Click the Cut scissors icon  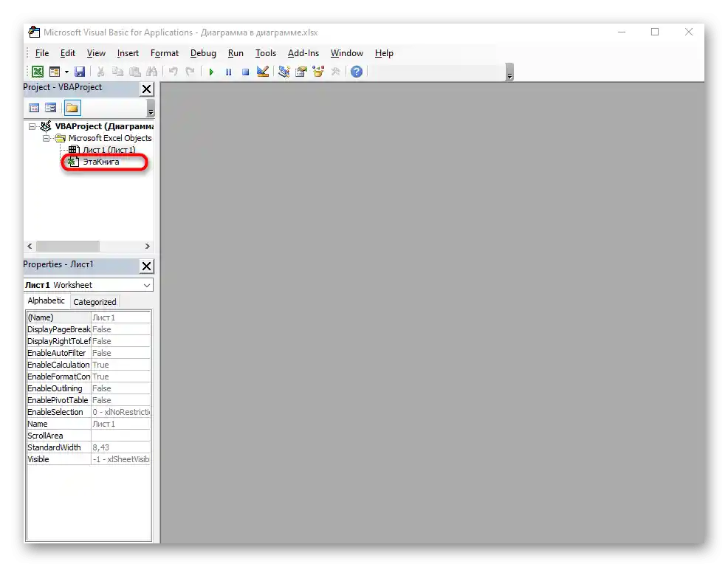click(100, 72)
